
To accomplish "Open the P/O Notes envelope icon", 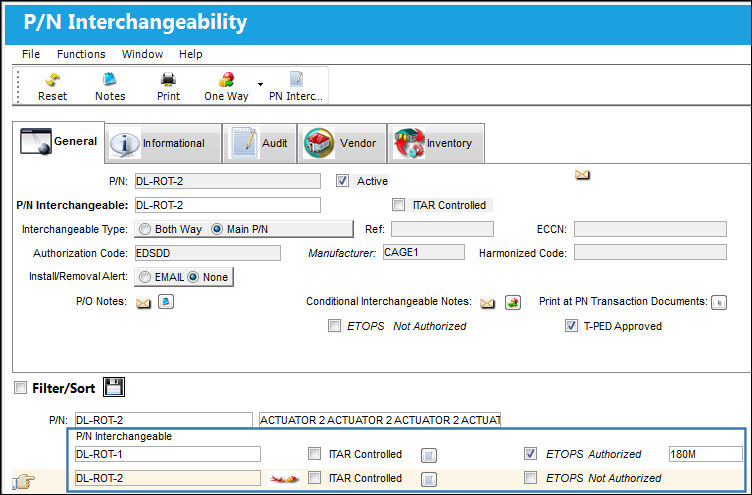I will click(143, 303).
